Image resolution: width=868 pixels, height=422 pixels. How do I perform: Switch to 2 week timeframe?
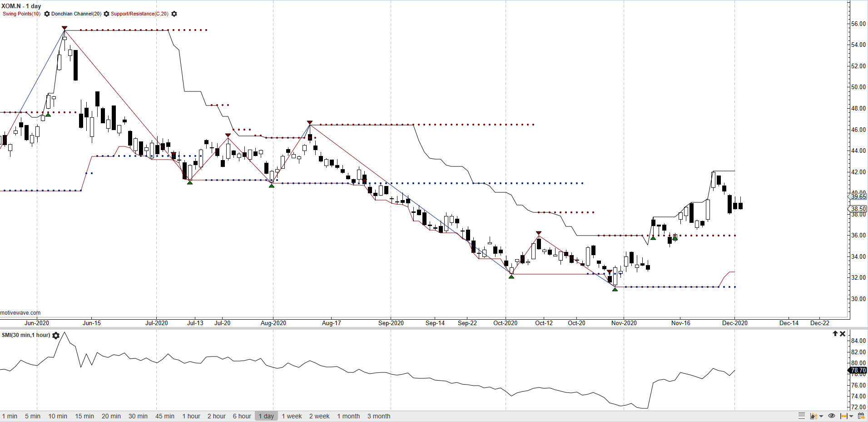point(319,416)
